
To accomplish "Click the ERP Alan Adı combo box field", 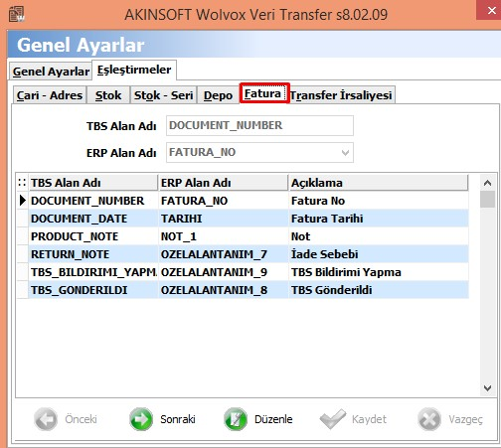I will (x=259, y=152).
